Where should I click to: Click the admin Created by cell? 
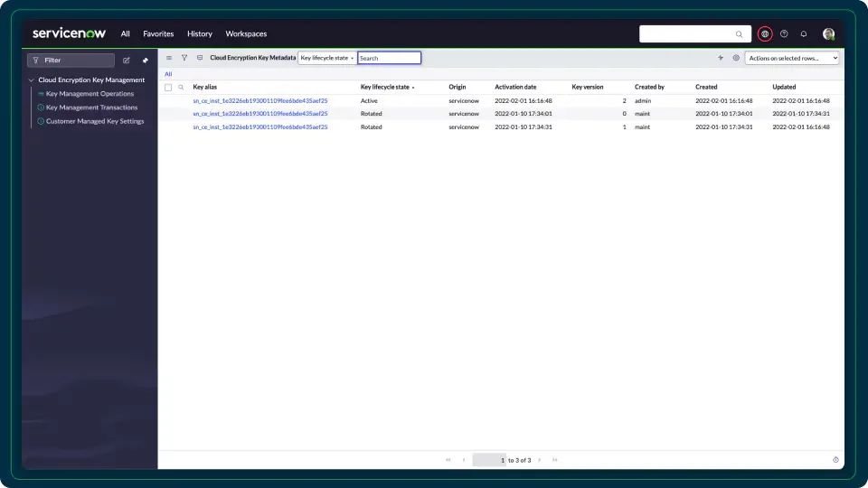click(643, 100)
